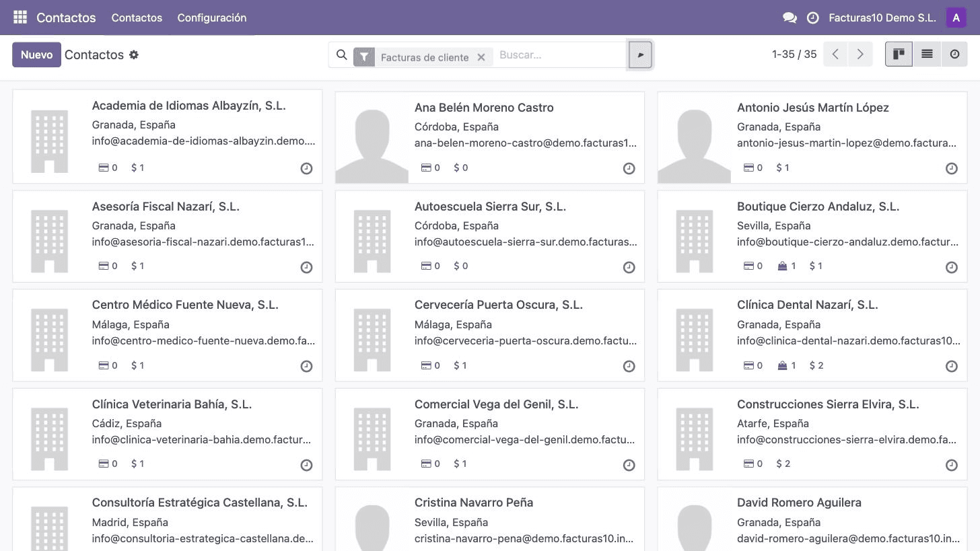Open the Facturas10 Demo S.L. company switcher
This screenshot has height=551, width=980.
[882, 18]
